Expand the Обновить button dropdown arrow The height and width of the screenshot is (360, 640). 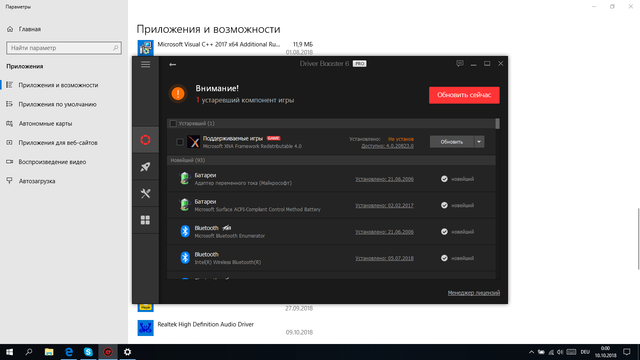pos(479,142)
